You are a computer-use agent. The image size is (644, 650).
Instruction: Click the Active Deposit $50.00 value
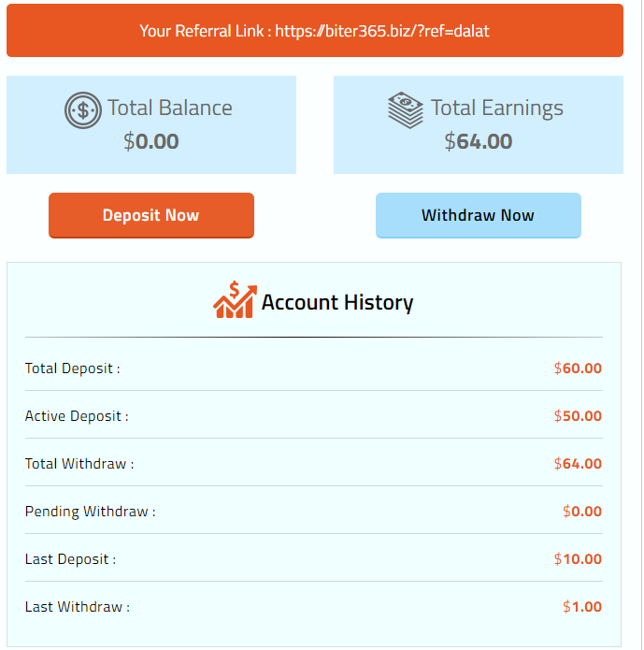[578, 416]
